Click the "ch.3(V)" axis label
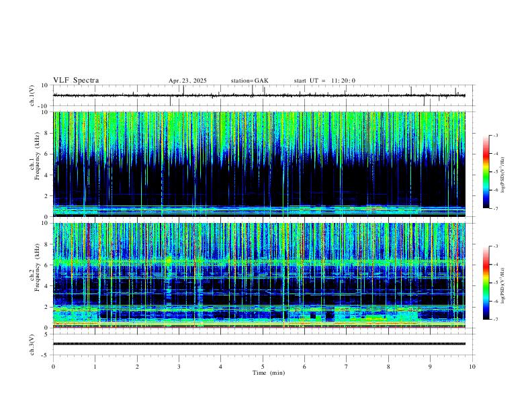 coord(32,345)
